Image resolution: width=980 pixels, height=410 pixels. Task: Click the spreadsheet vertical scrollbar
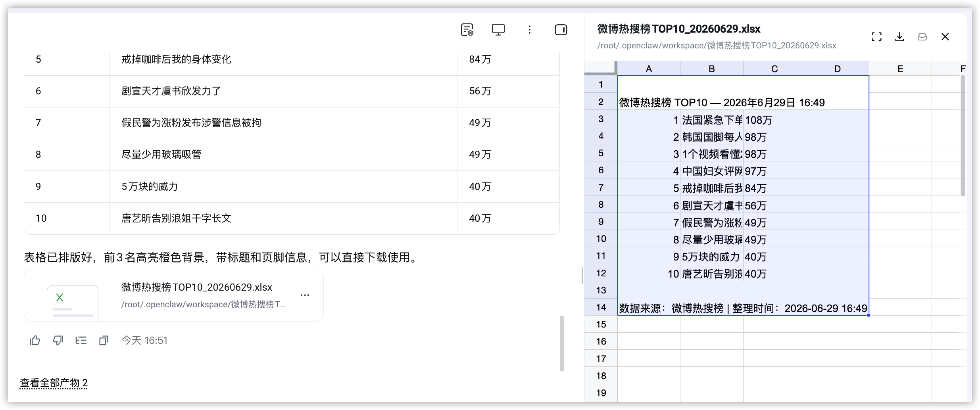coord(963,136)
